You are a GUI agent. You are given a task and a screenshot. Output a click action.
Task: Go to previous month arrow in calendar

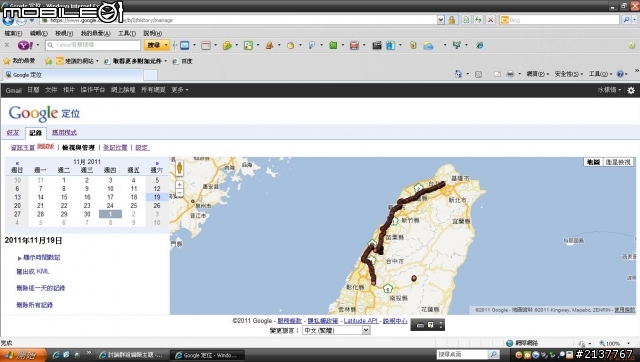pos(17,163)
